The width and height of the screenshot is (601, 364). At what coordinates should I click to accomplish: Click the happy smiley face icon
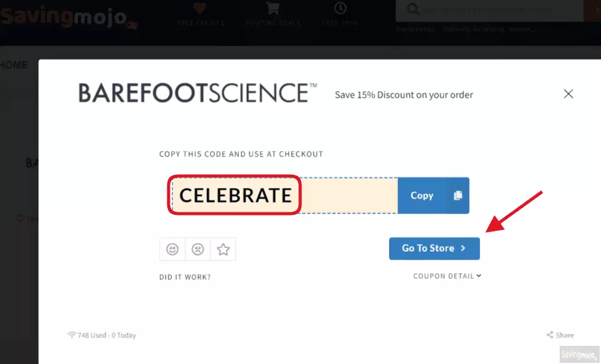coord(172,249)
